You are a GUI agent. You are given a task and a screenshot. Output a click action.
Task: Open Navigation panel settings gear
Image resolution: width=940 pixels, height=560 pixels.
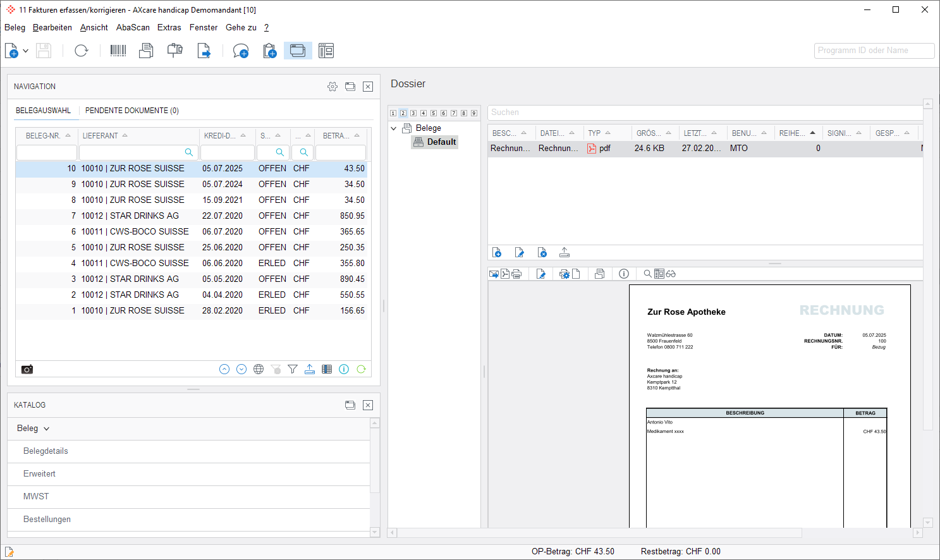333,87
